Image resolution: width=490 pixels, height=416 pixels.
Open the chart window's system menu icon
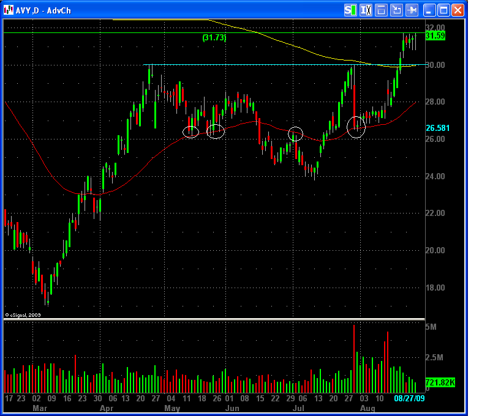8,10
